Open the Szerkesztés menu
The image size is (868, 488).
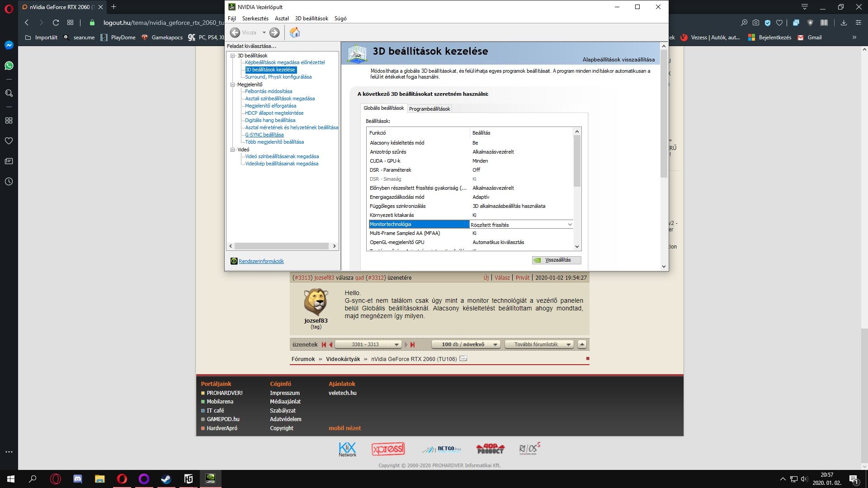point(255,19)
